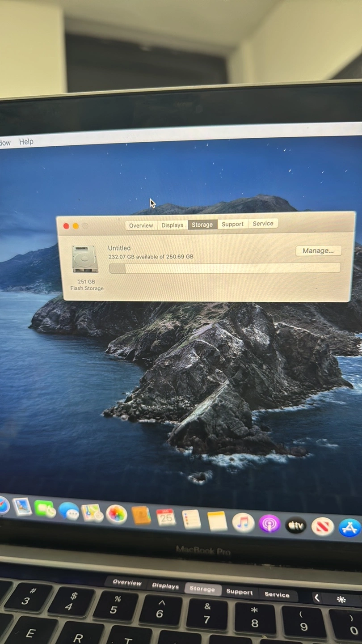The image size is (362, 644).
Task: Open the Photos app icon
Action: (x=117, y=514)
